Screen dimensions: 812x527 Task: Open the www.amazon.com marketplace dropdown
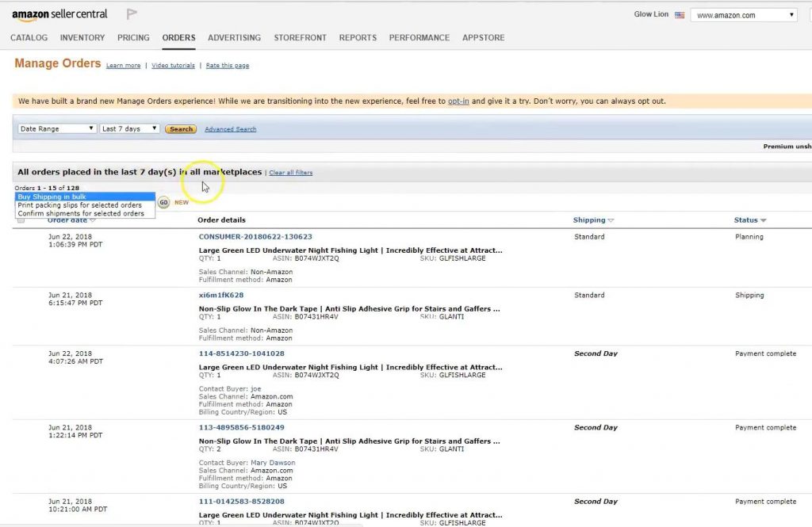(744, 15)
